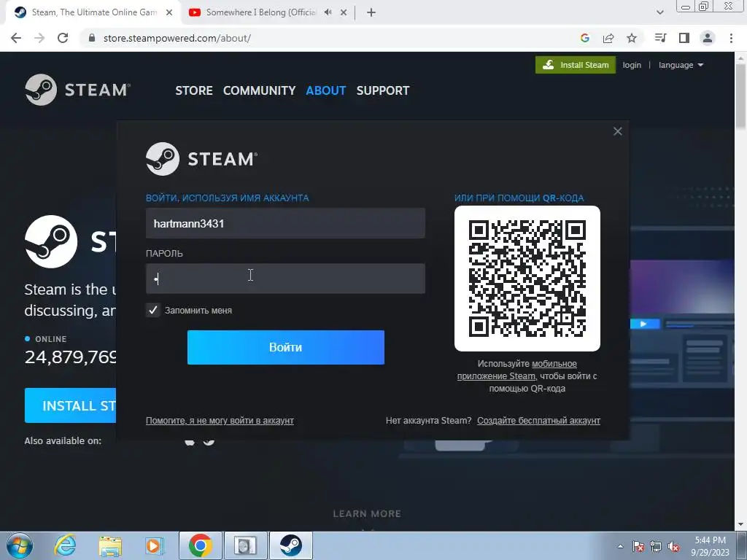Screen dimensions: 747x560
Task: Open Windows Media Player taskbar icon
Action: [x=155, y=545]
